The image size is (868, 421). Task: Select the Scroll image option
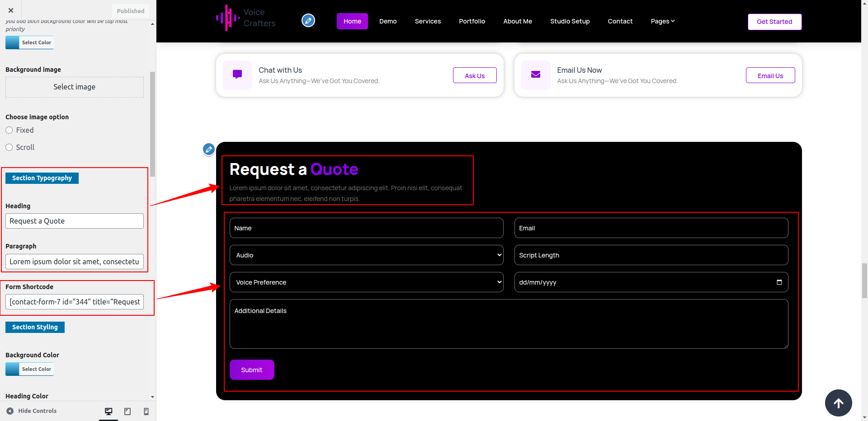(9, 147)
